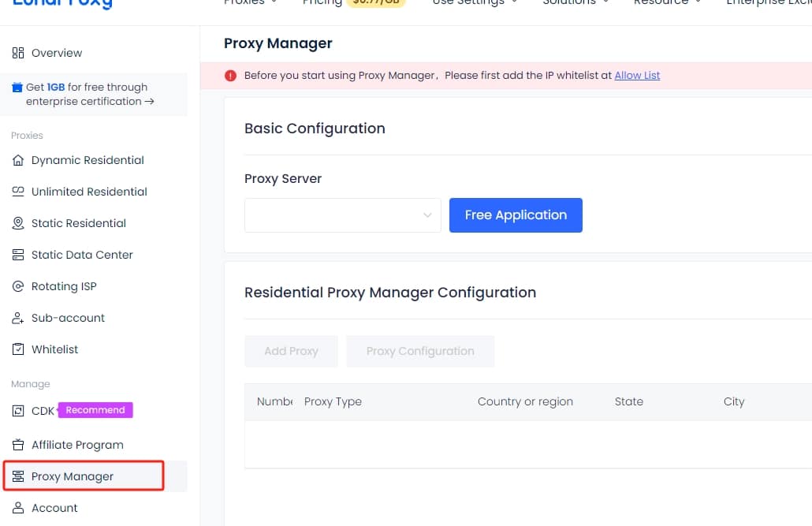The image size is (812, 526).
Task: Expand the Proxies top navigation menu
Action: (250, 2)
